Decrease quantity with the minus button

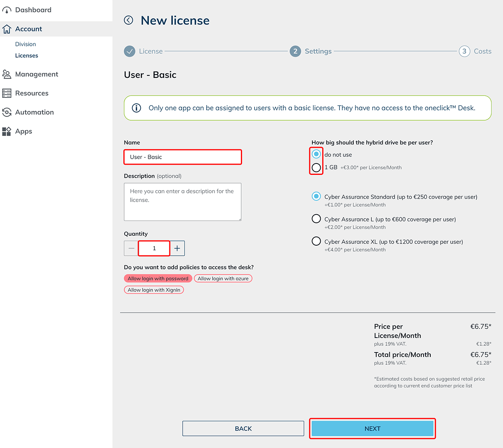pos(131,248)
